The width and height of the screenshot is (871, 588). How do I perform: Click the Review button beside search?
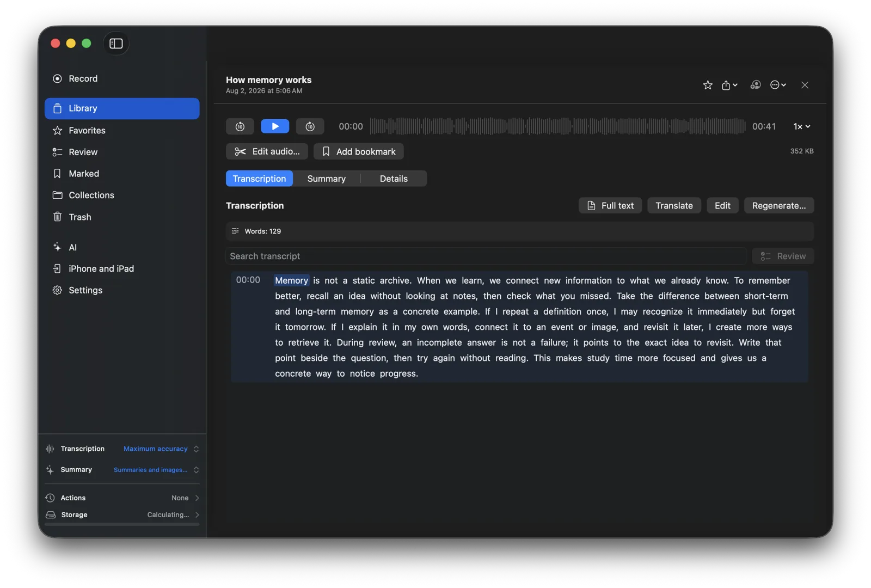tap(783, 256)
